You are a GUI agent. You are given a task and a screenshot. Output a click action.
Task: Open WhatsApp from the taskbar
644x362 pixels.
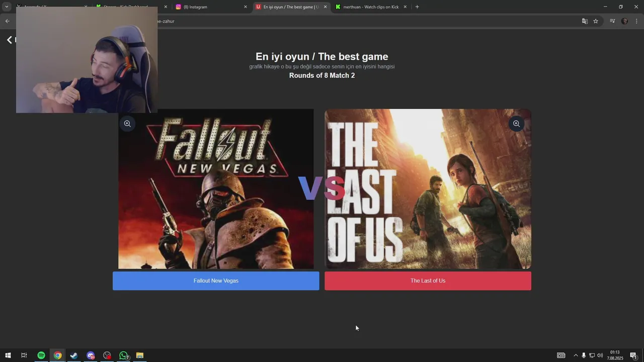124,355
